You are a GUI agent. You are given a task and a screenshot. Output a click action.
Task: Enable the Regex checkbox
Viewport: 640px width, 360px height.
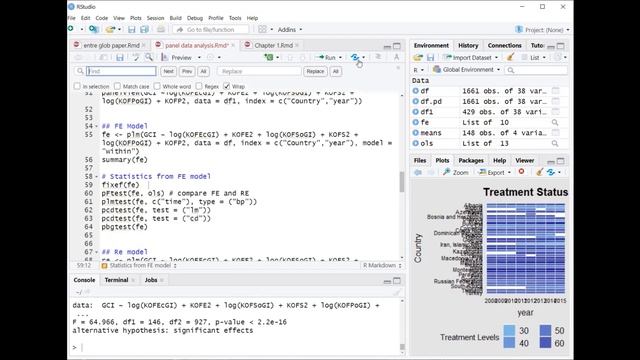point(199,86)
